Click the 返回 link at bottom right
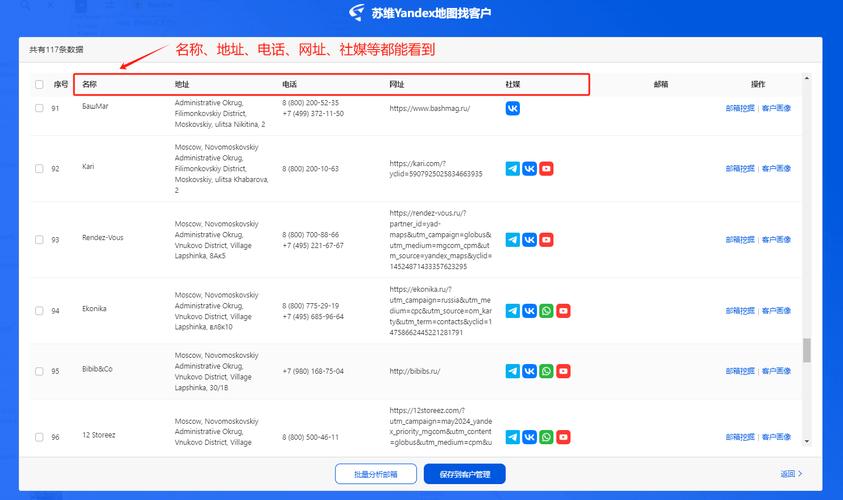This screenshot has width=843, height=500. tap(791, 474)
